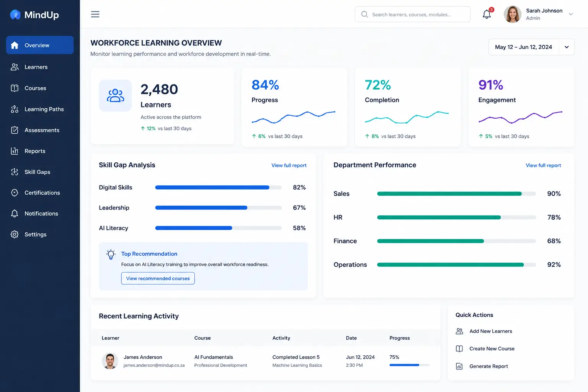Viewport: 588px width, 392px height.
Task: Open the notifications bell in header
Action: click(487, 15)
